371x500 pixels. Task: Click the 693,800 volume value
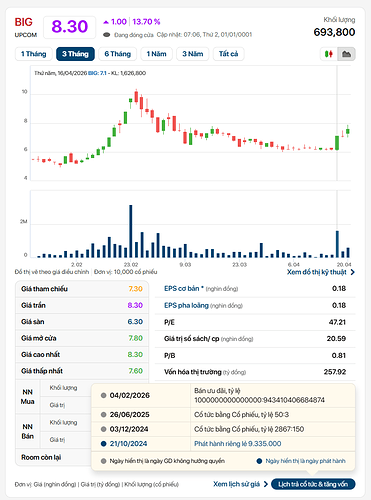(334, 32)
